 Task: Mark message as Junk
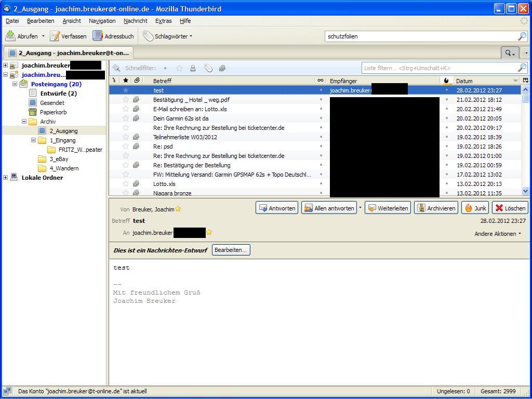pos(475,208)
